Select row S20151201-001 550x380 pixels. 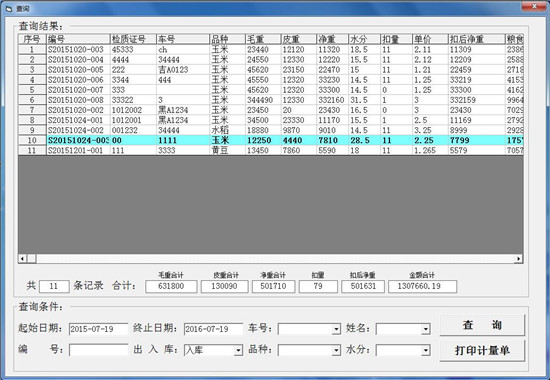(x=270, y=151)
